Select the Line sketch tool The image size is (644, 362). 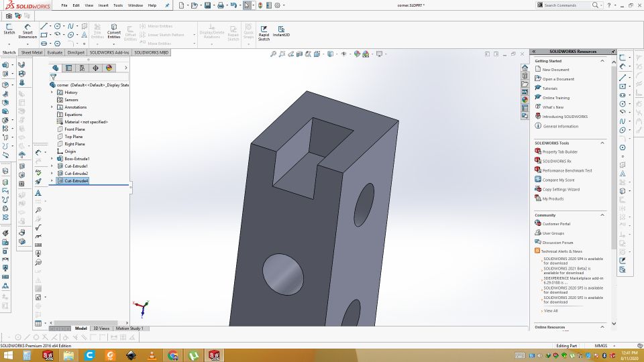[x=44, y=26]
